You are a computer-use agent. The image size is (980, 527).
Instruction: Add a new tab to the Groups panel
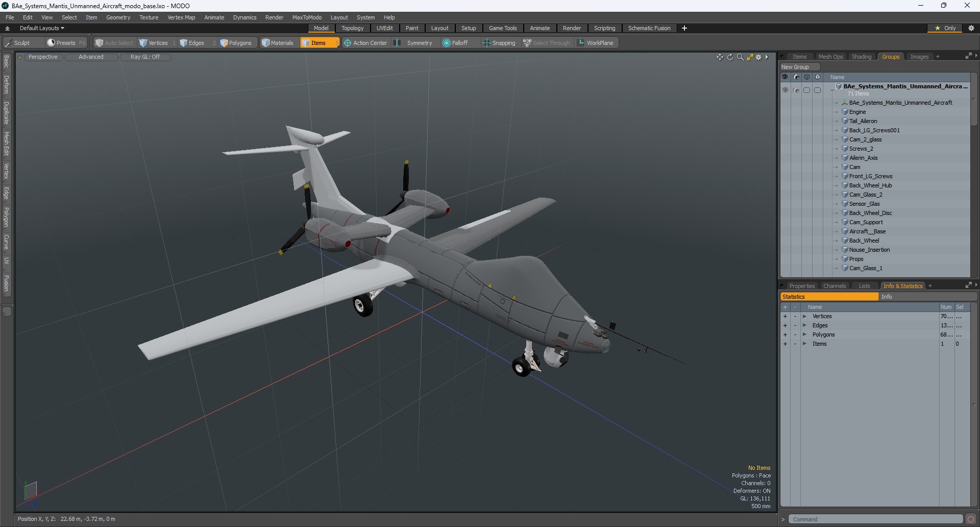pos(938,57)
